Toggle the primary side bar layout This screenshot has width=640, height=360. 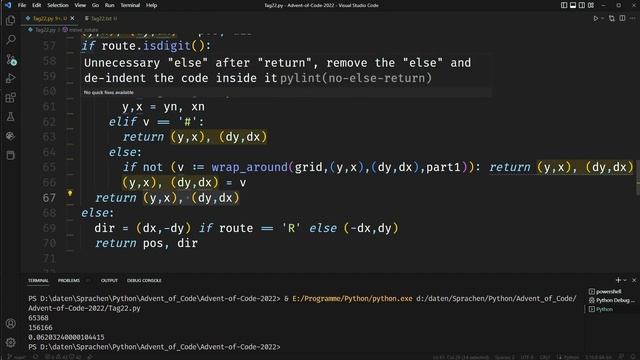pyautogui.click(x=564, y=5)
